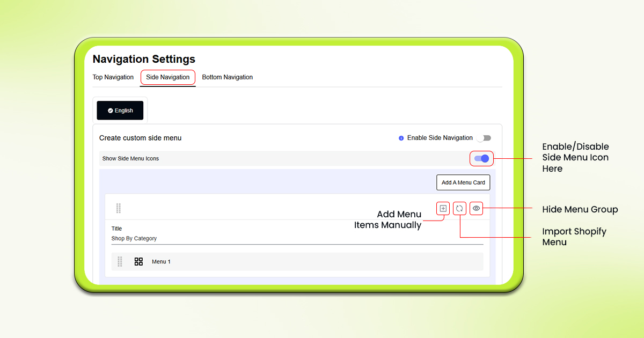Select the Menu 1 item row

[x=297, y=261]
